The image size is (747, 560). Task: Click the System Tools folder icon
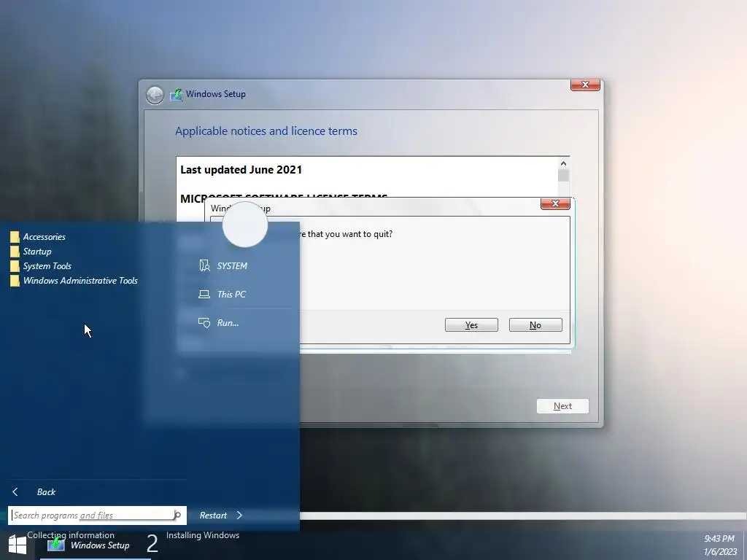click(15, 266)
